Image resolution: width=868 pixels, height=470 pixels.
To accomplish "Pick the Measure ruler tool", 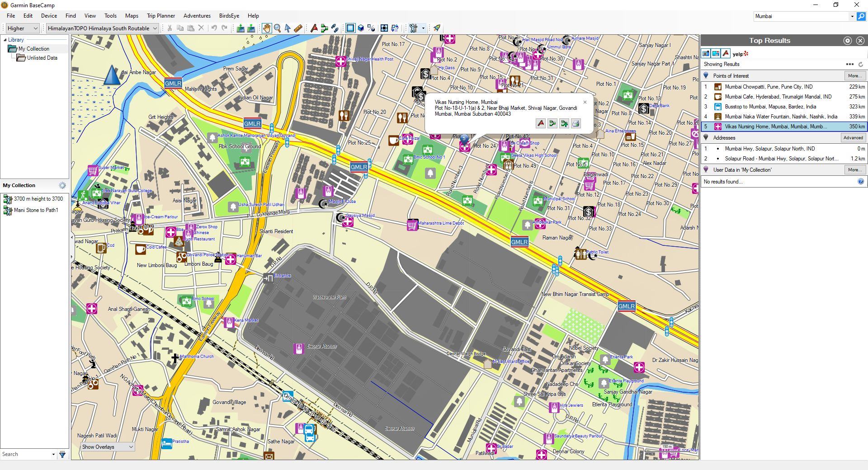I will (298, 28).
